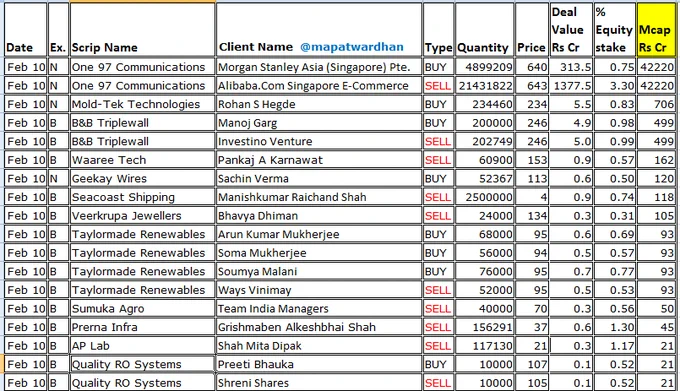Click quantity 202749 cell
The width and height of the screenshot is (680, 391).
pos(484,142)
